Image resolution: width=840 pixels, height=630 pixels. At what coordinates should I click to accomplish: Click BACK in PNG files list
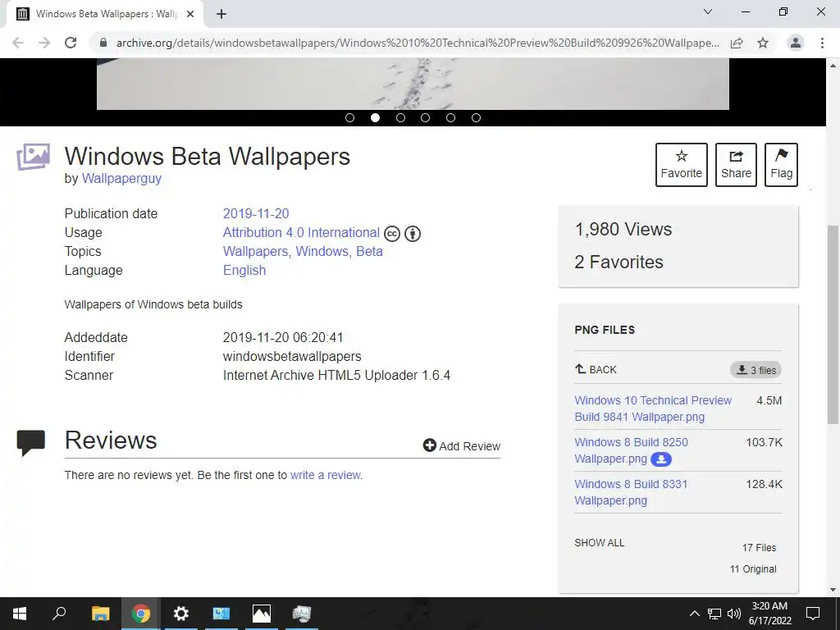pyautogui.click(x=596, y=370)
